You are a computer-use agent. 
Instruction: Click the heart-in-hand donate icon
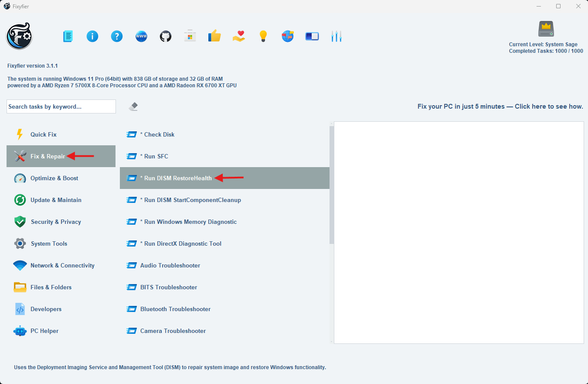pos(239,36)
